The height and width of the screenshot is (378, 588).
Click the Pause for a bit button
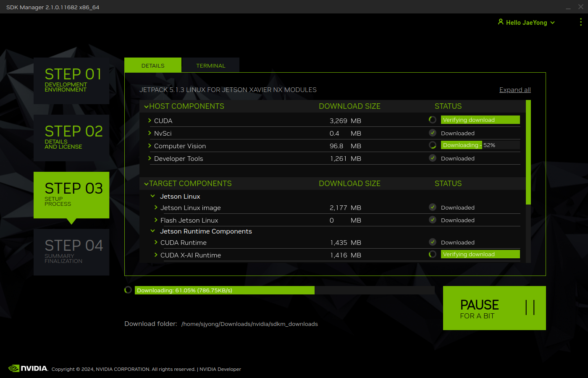[494, 308]
